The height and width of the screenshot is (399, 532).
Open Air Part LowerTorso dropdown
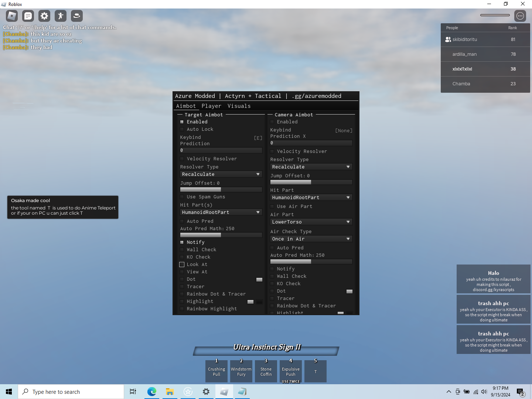311,222
